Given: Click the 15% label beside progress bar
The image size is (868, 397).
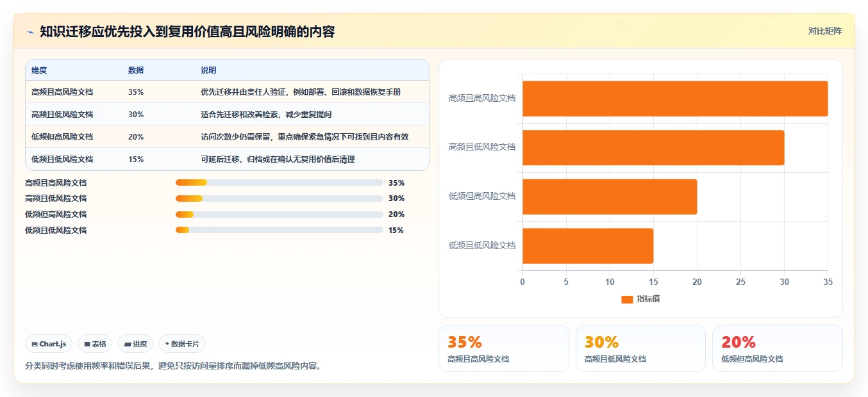Looking at the screenshot, I should (x=396, y=230).
